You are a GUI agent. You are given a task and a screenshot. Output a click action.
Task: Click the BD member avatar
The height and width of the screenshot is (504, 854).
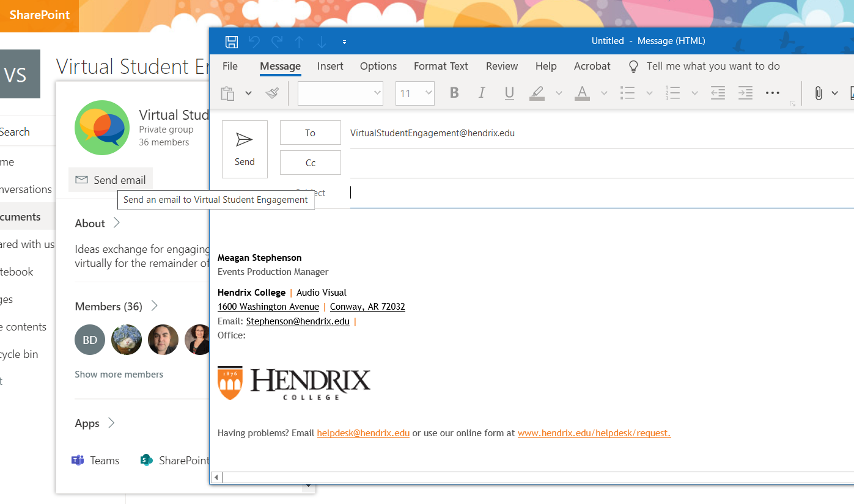pyautogui.click(x=90, y=340)
